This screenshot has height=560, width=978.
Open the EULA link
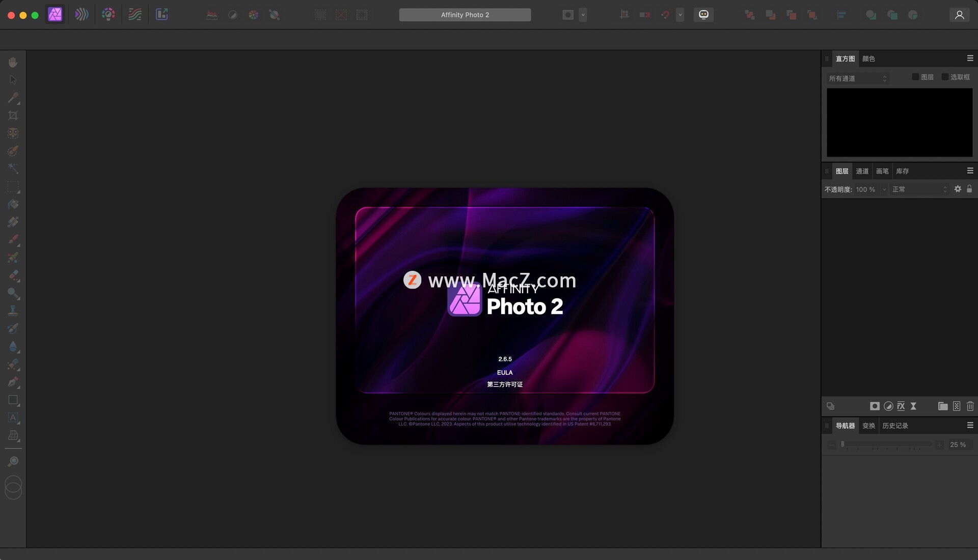pos(505,373)
